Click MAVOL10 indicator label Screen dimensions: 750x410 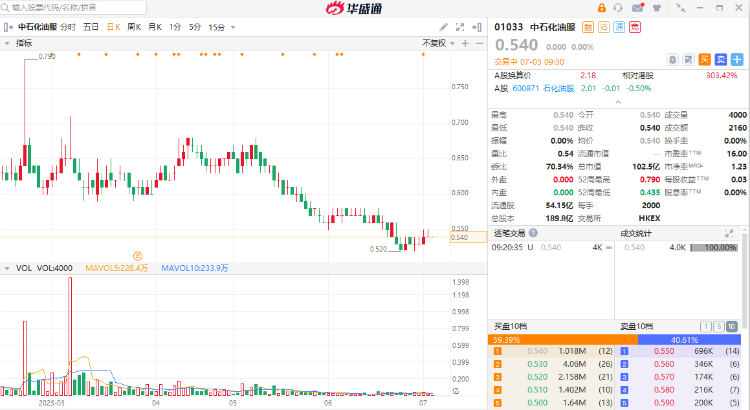click(x=194, y=268)
